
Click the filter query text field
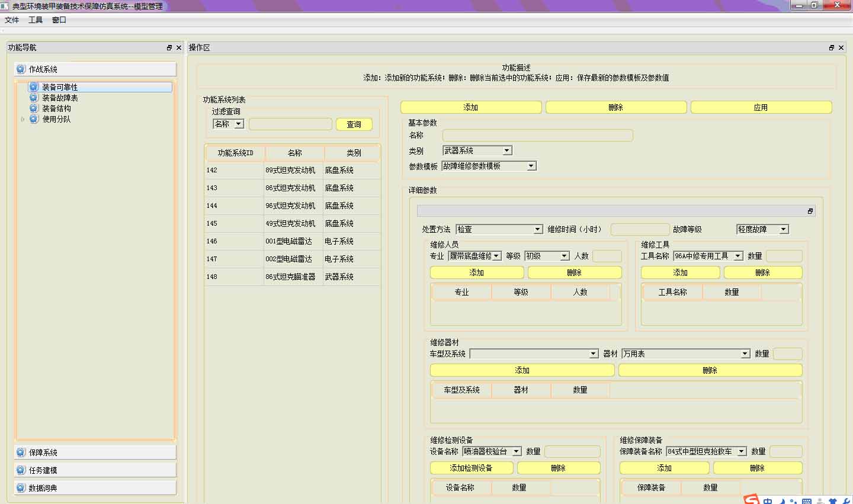coord(290,124)
